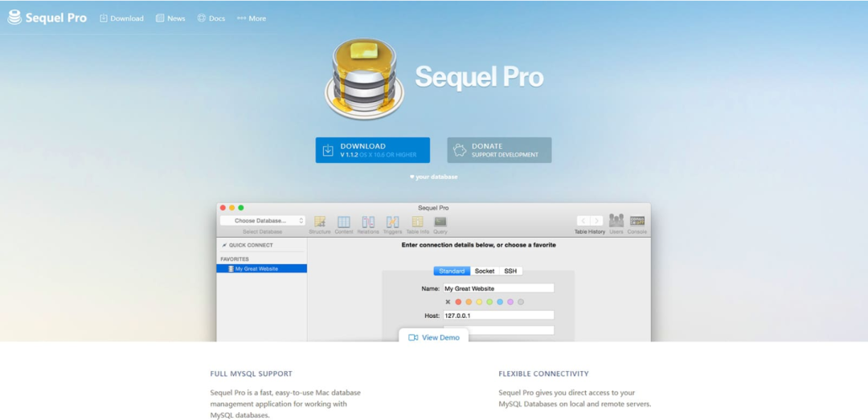Clear the color label with X

[x=448, y=302]
